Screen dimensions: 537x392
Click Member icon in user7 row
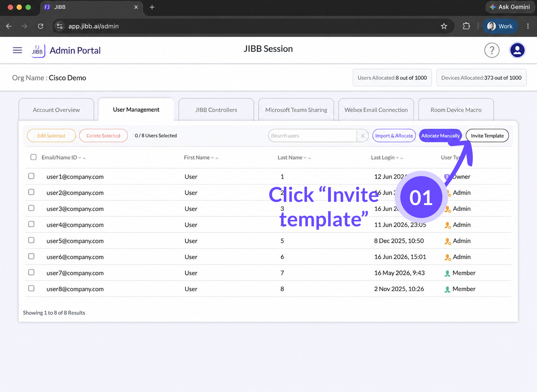[x=447, y=273]
